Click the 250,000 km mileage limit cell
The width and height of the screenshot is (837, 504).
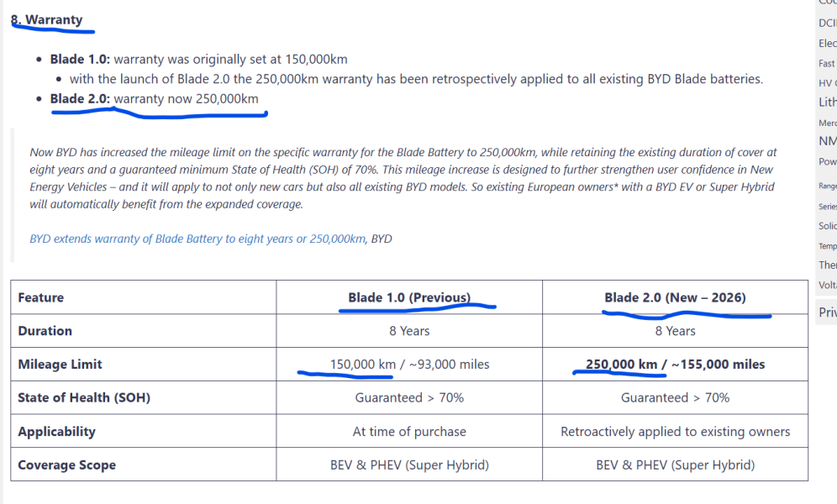coord(675,365)
